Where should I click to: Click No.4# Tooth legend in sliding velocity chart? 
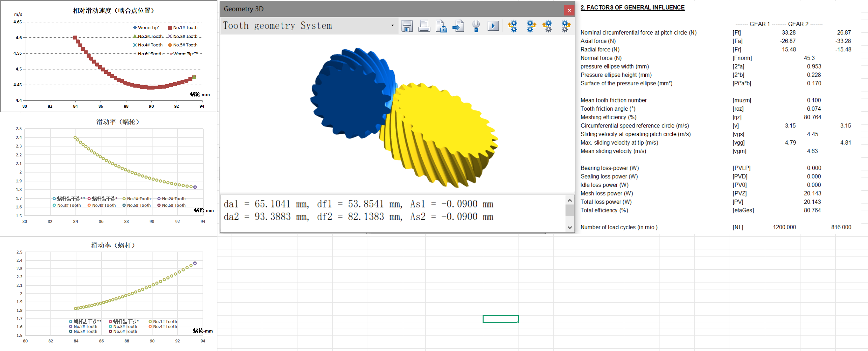148,45
